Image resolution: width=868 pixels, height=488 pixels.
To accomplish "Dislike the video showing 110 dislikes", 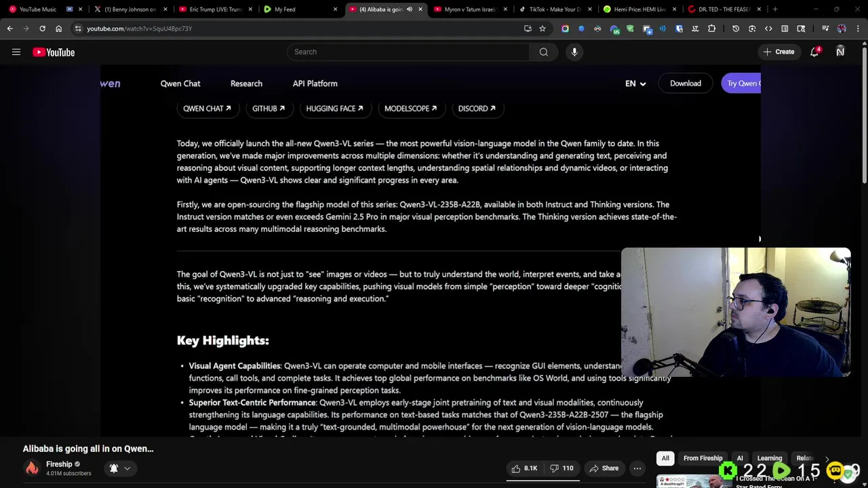I will (x=561, y=468).
